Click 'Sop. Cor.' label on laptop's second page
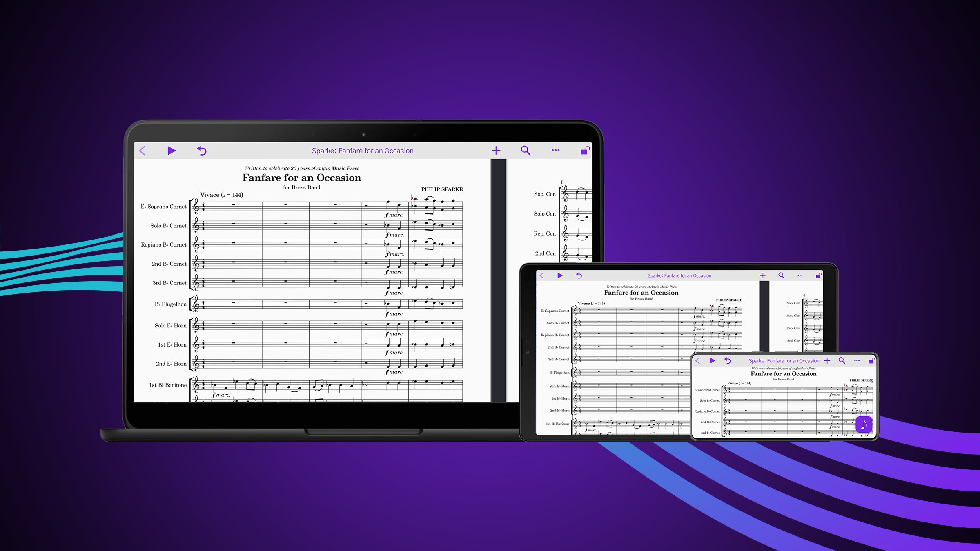 [545, 194]
